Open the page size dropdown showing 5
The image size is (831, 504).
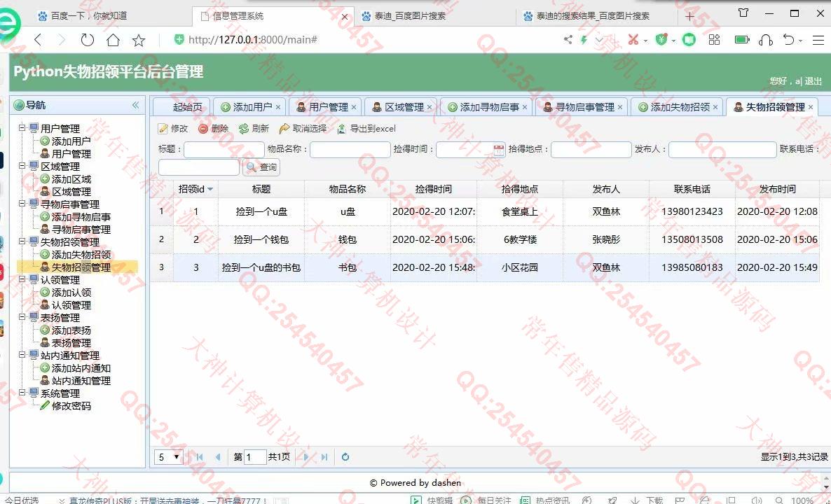point(169,457)
